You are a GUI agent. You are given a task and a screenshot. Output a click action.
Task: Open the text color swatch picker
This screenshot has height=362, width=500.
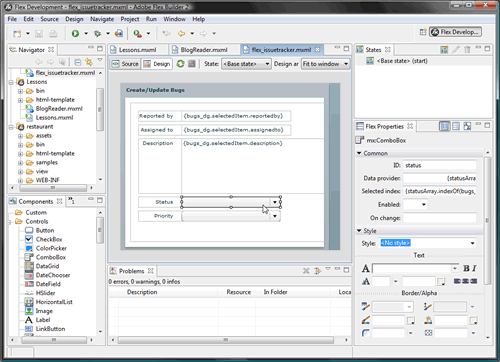point(441,282)
